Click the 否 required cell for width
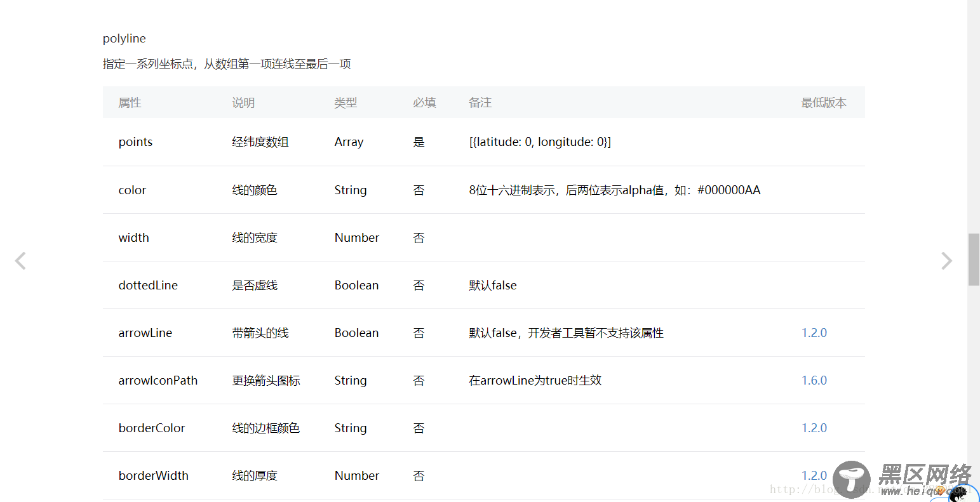 point(419,237)
